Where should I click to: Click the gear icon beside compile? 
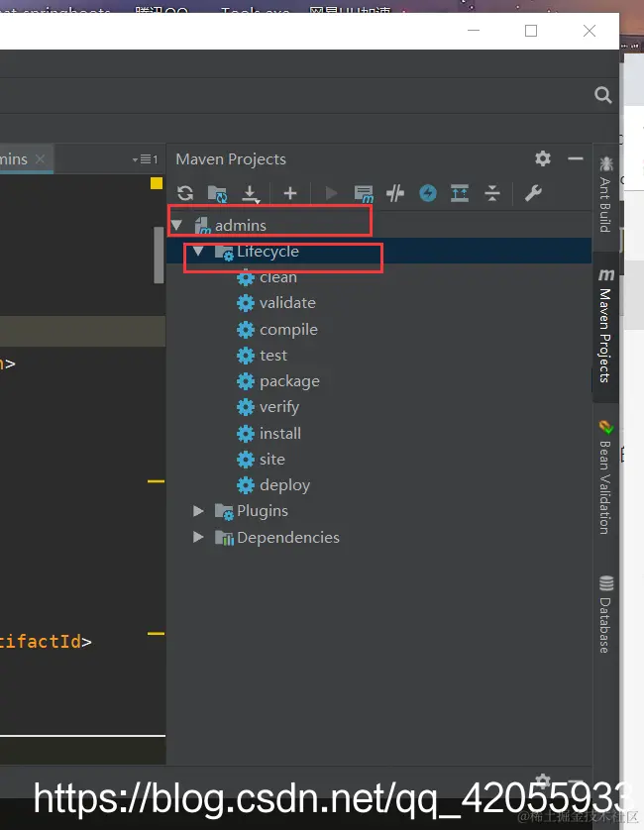pyautogui.click(x=245, y=330)
